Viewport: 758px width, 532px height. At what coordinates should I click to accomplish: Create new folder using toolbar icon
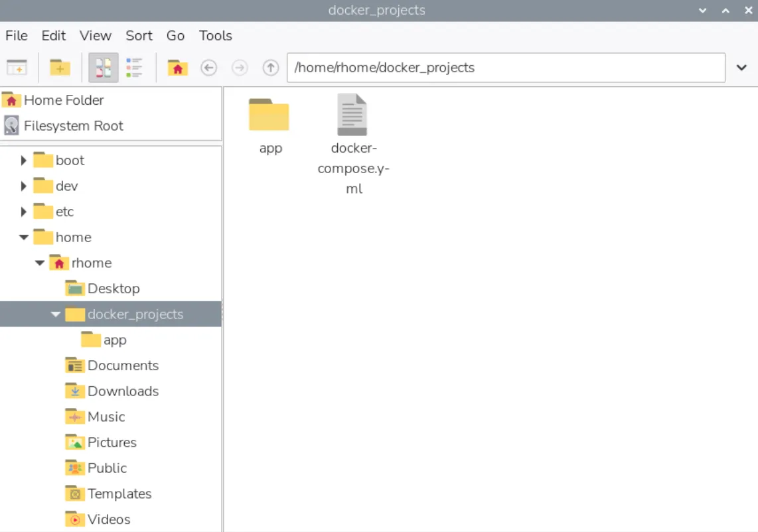click(x=60, y=68)
